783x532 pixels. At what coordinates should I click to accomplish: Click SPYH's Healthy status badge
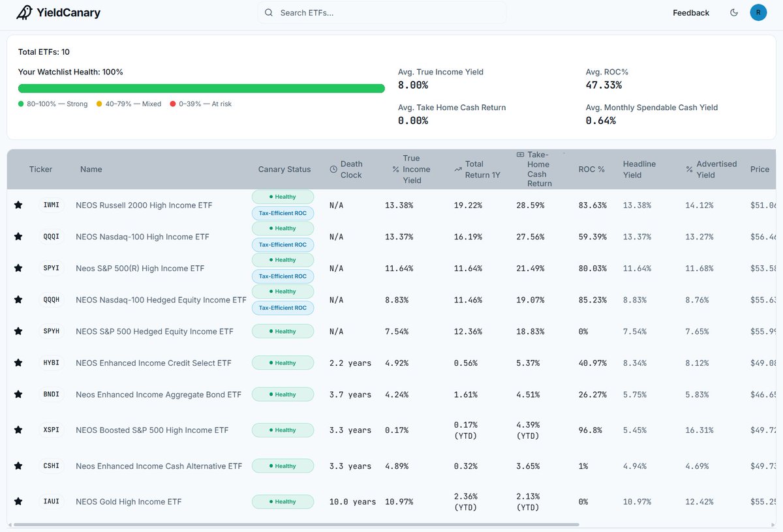283,331
